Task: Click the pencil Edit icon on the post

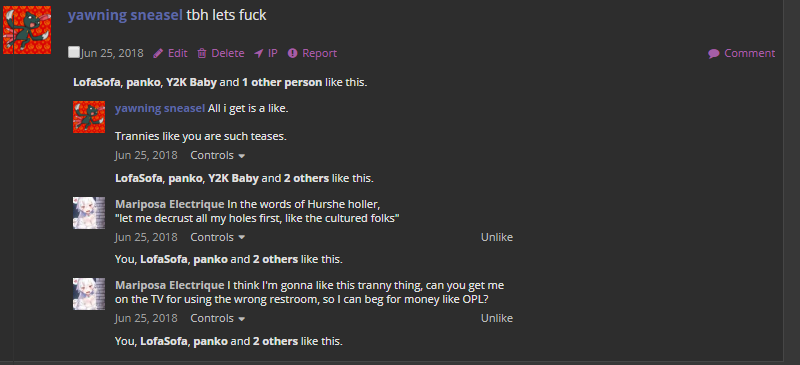Action: click(x=158, y=54)
